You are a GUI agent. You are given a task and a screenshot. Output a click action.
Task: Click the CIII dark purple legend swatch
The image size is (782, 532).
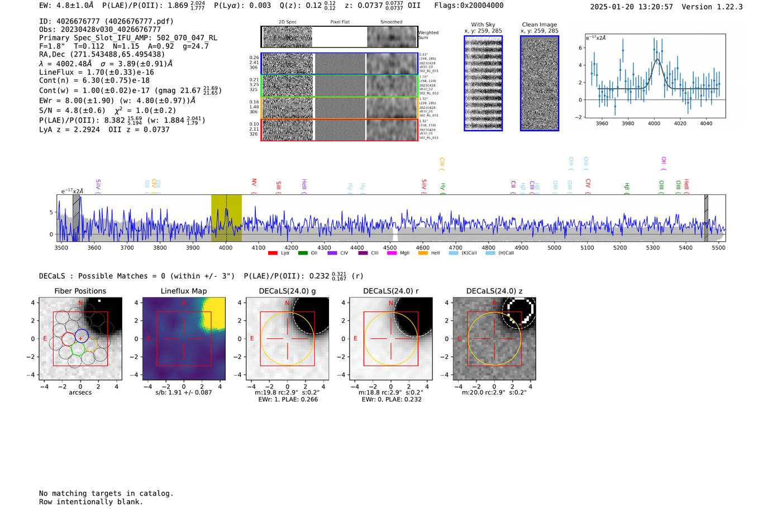click(363, 253)
